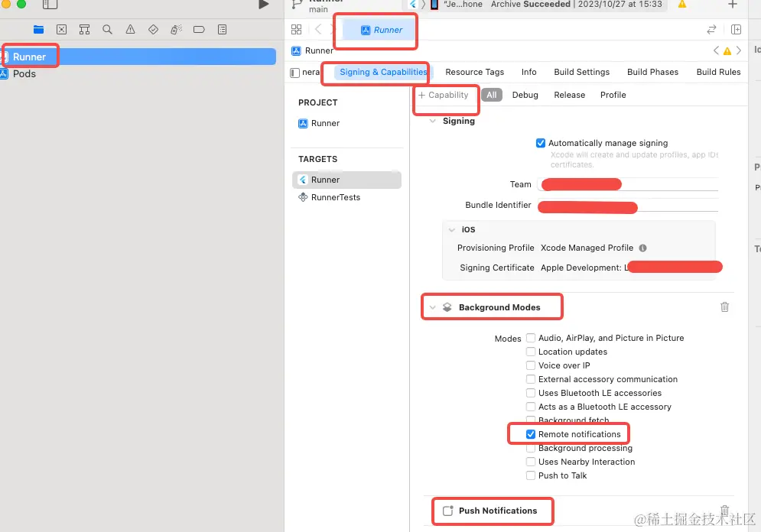Enable Acts as a Bluetooth LE accessory
This screenshot has width=761, height=532.
(x=531, y=407)
